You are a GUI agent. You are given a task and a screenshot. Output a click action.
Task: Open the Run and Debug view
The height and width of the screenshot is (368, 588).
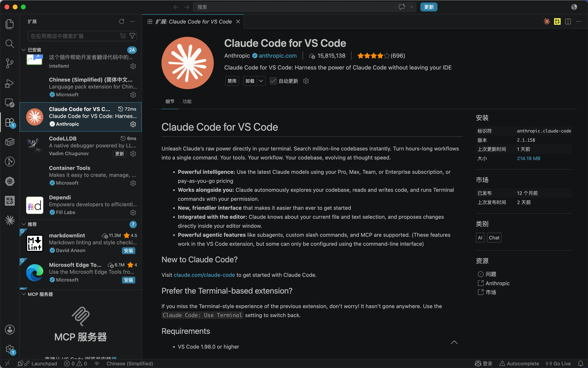pos(10,83)
